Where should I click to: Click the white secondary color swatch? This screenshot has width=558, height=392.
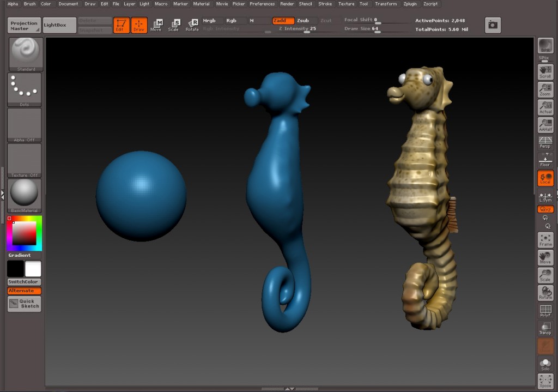coord(33,269)
